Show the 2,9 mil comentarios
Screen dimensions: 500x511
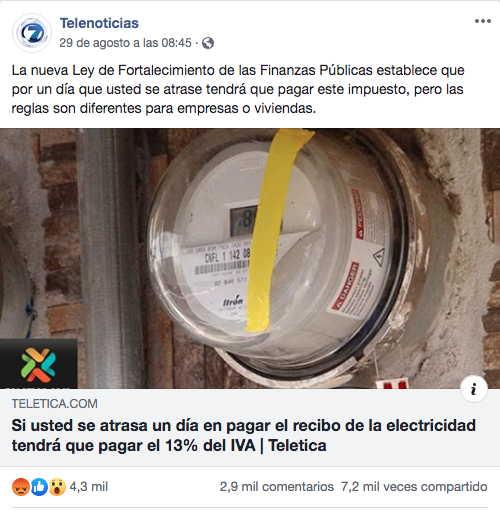click(x=276, y=487)
